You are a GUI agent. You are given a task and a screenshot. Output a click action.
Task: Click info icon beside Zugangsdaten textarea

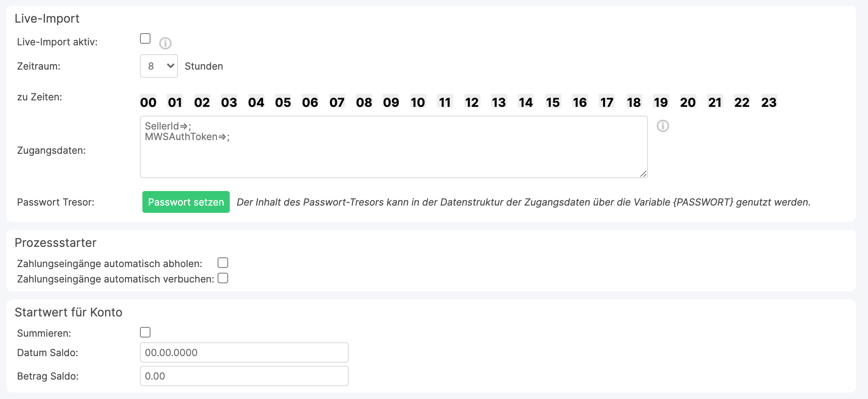(x=663, y=126)
